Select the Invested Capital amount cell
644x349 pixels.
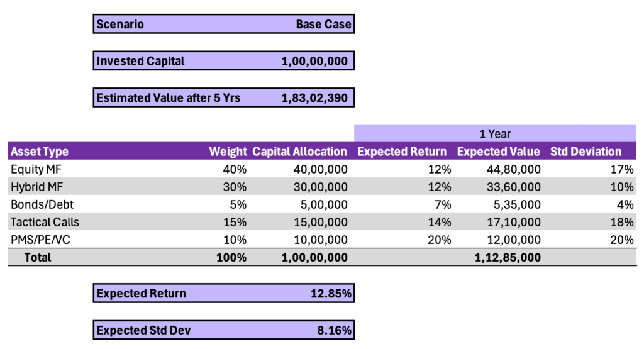(x=314, y=61)
